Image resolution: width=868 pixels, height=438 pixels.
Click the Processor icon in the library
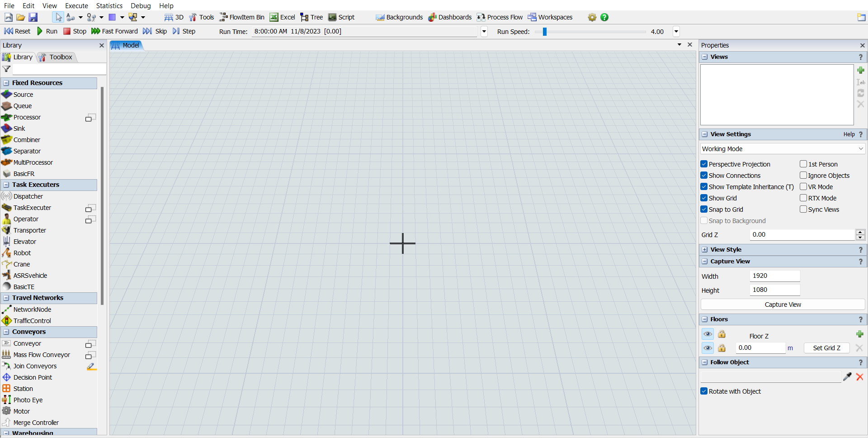click(6, 117)
